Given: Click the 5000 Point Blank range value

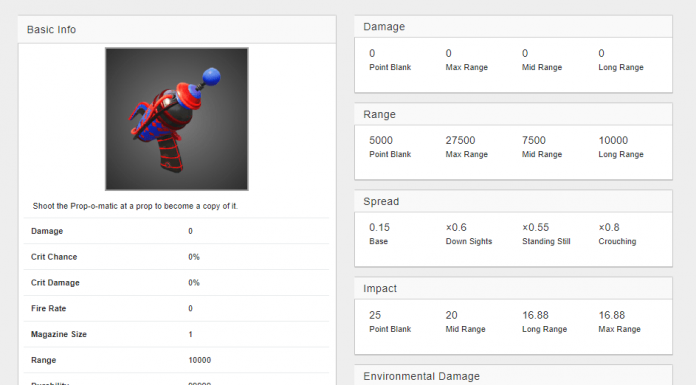Looking at the screenshot, I should [381, 140].
